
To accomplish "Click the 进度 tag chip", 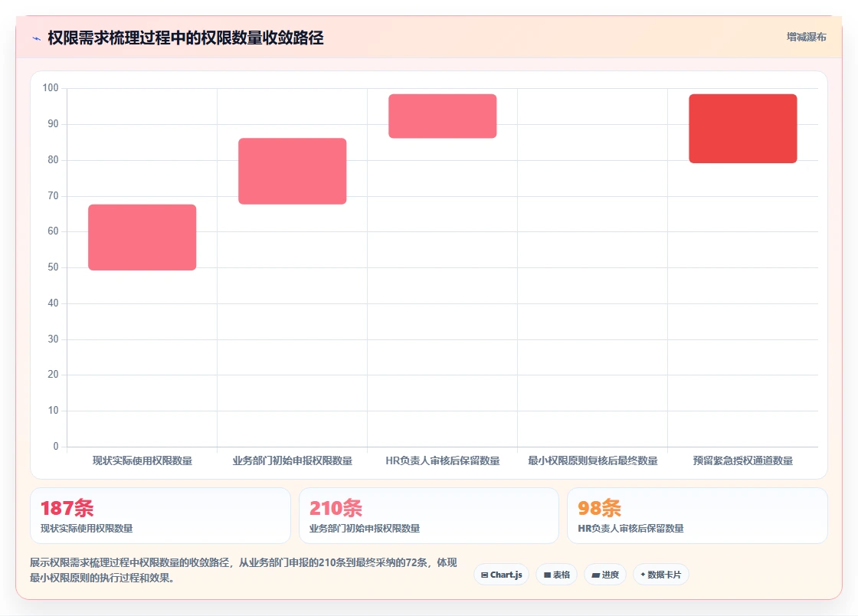I will tap(605, 575).
